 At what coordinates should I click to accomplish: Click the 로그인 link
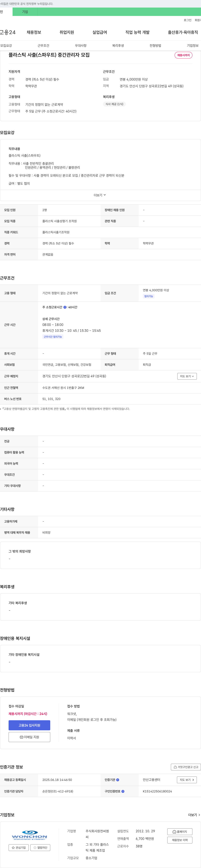(188, 20)
